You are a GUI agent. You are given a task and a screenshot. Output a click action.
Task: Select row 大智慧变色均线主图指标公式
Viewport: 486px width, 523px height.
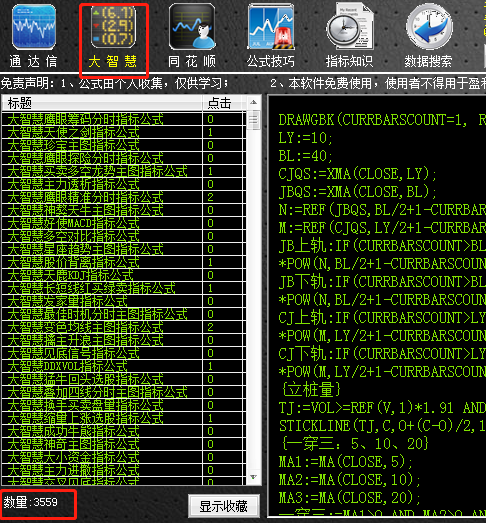[x=123, y=327]
